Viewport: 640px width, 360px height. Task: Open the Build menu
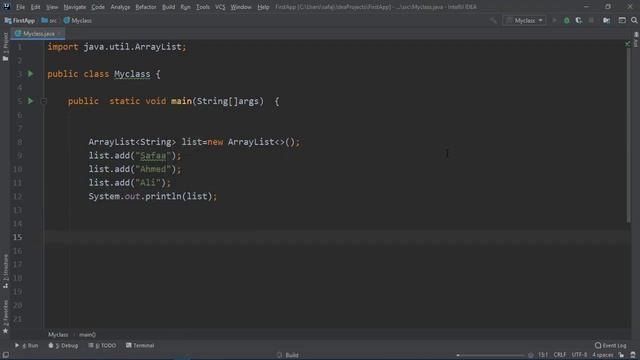168,7
